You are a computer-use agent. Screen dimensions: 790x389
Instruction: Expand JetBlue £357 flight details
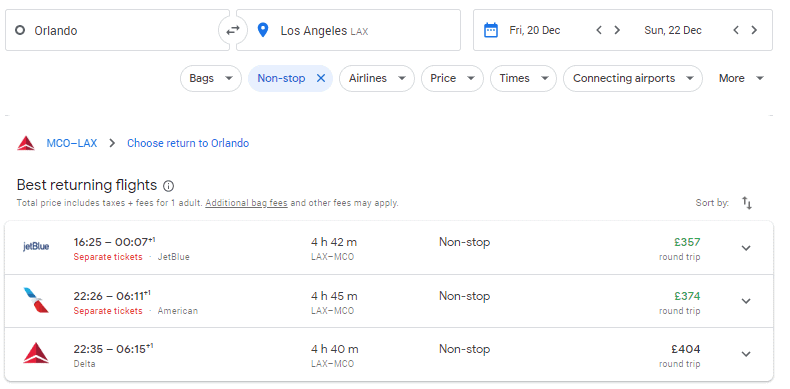(746, 248)
